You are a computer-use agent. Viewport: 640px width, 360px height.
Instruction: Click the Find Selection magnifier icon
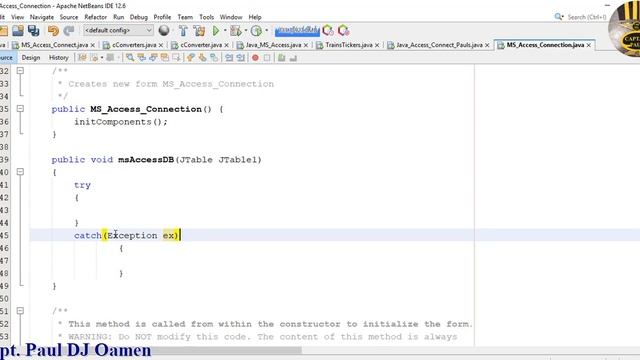pyautogui.click(x=130, y=58)
